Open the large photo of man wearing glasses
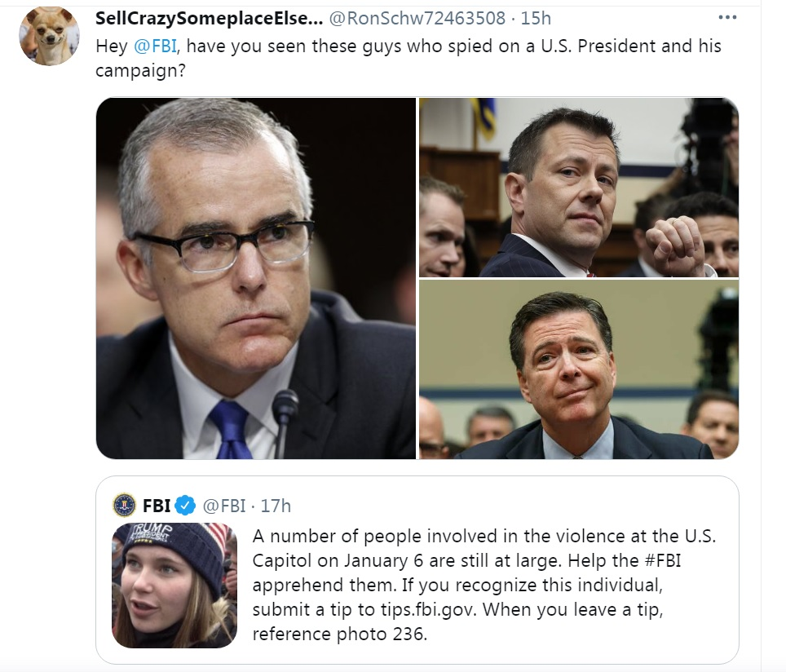The height and width of the screenshot is (672, 786). pos(256,278)
